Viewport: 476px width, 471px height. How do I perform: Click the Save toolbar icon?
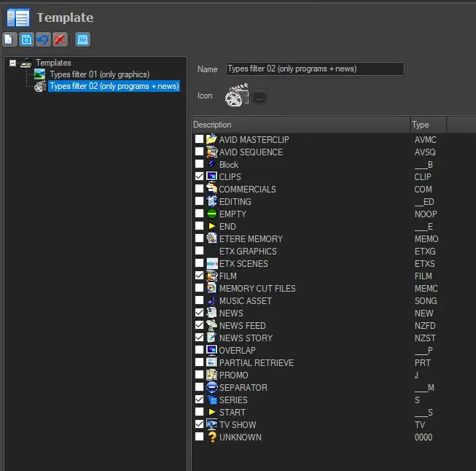pos(26,39)
